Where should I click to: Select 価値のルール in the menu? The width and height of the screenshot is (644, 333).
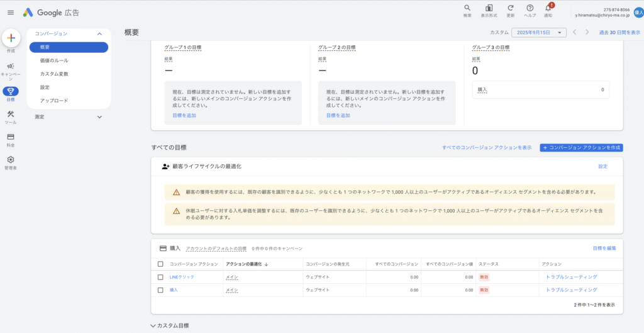[54, 60]
